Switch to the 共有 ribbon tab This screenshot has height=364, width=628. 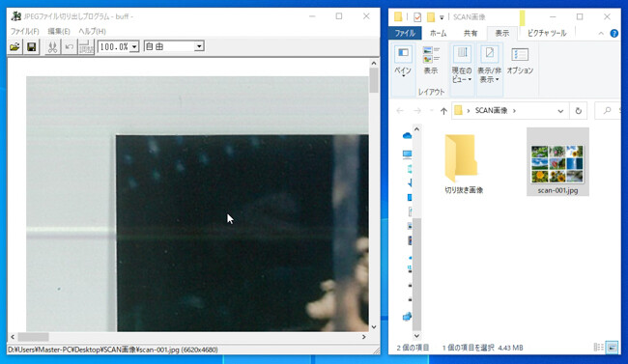click(x=471, y=33)
